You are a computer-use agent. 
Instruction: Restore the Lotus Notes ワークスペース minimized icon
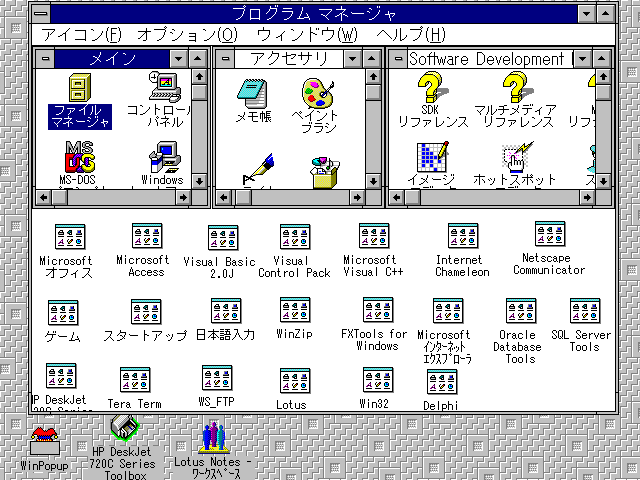[212, 437]
